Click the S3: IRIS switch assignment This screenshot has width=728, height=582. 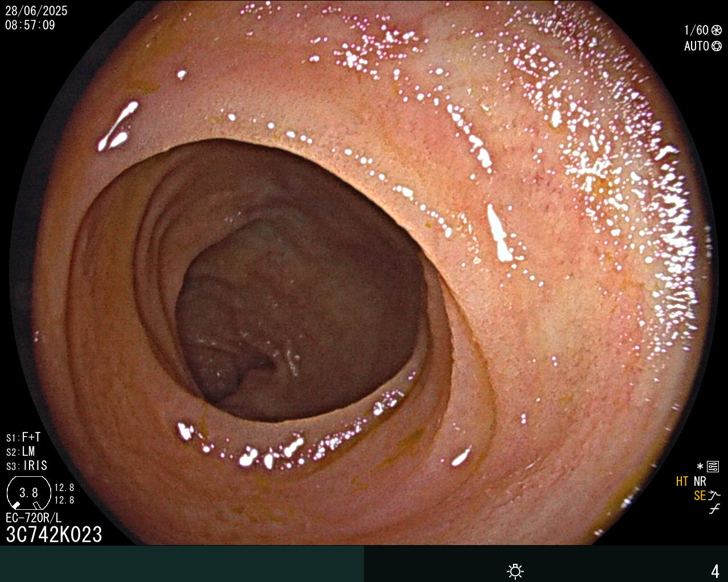[27, 465]
